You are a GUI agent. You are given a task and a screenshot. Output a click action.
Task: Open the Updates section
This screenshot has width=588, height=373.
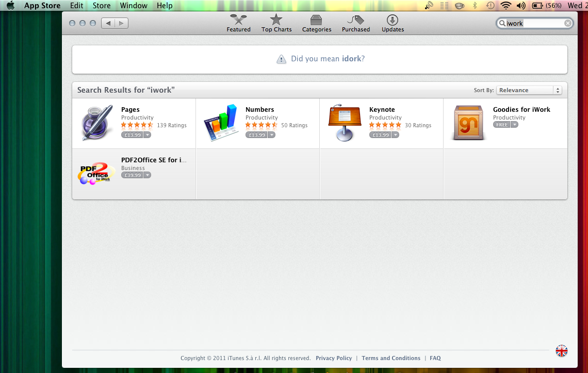393,23
